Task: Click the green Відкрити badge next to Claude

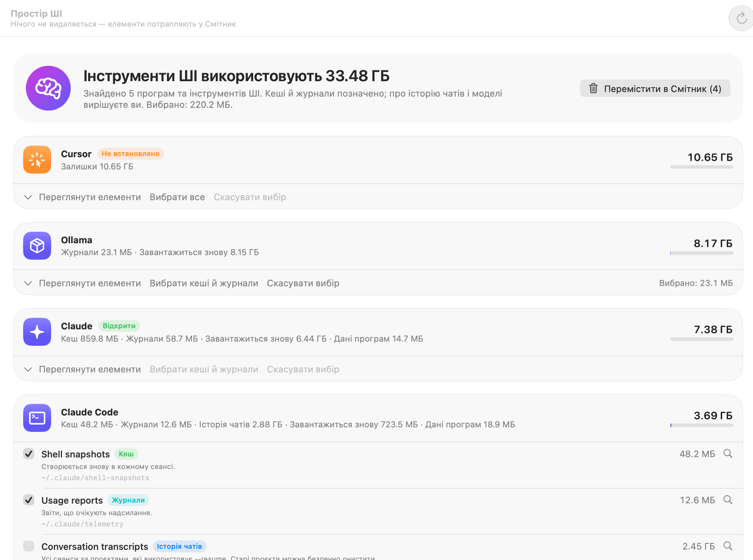Action: [x=119, y=326]
